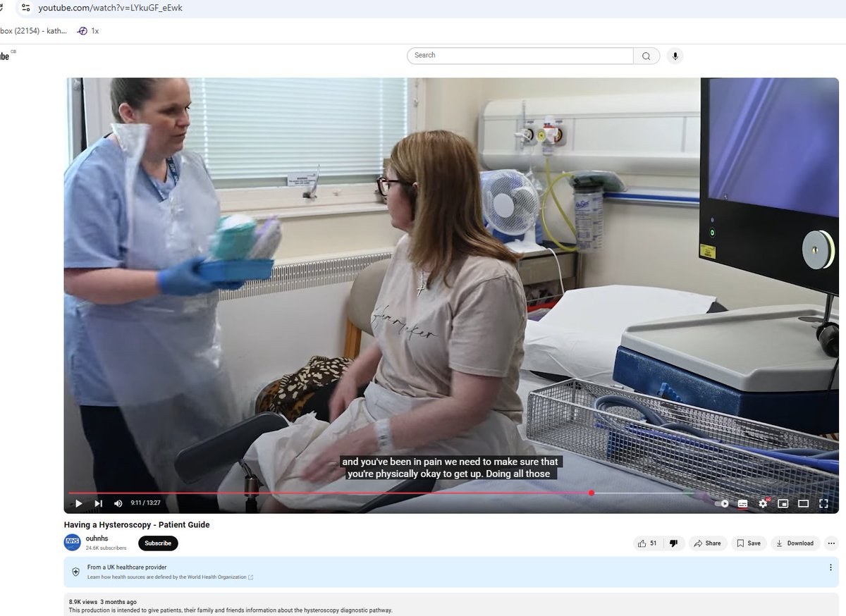Screen dimensions: 846x616
Task: Skip to the next video
Action: pyautogui.click(x=98, y=503)
